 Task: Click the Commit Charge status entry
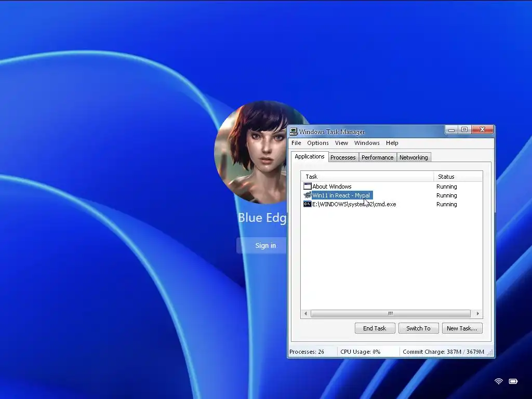(x=443, y=352)
